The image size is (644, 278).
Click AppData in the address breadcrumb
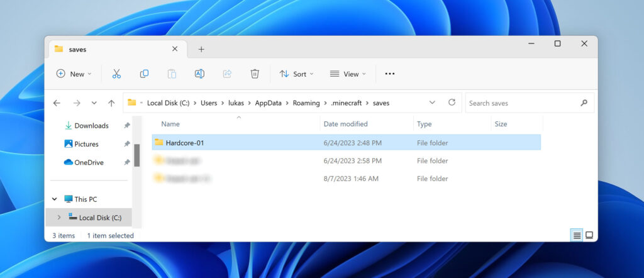point(268,103)
